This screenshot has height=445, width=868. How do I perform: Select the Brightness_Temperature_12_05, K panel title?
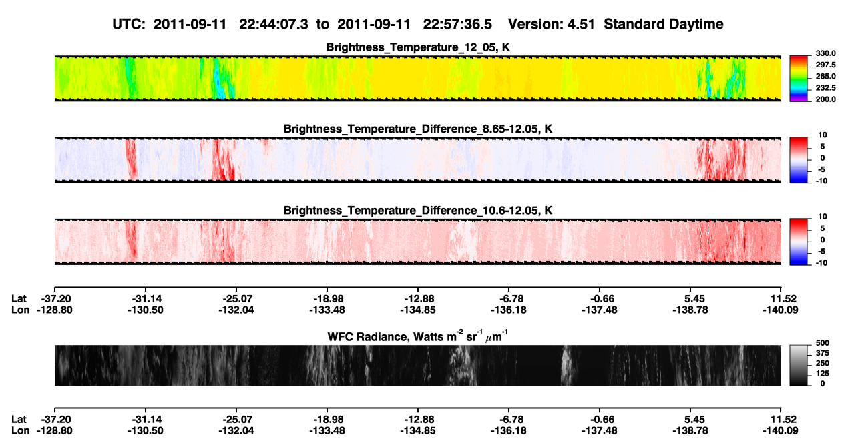(417, 47)
